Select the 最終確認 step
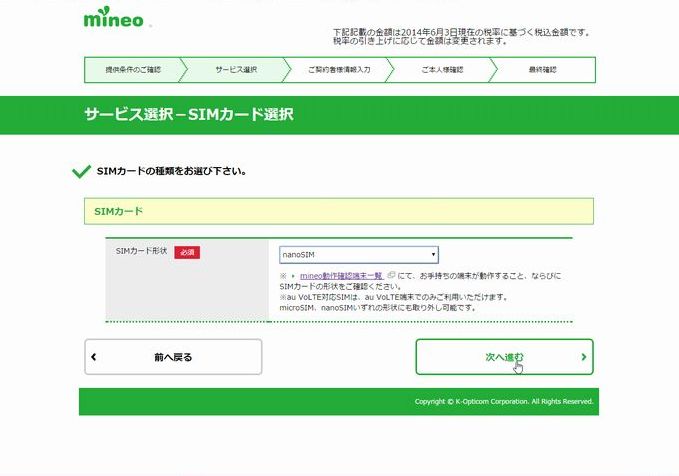Viewport: 679px width, 476px height. click(543, 70)
